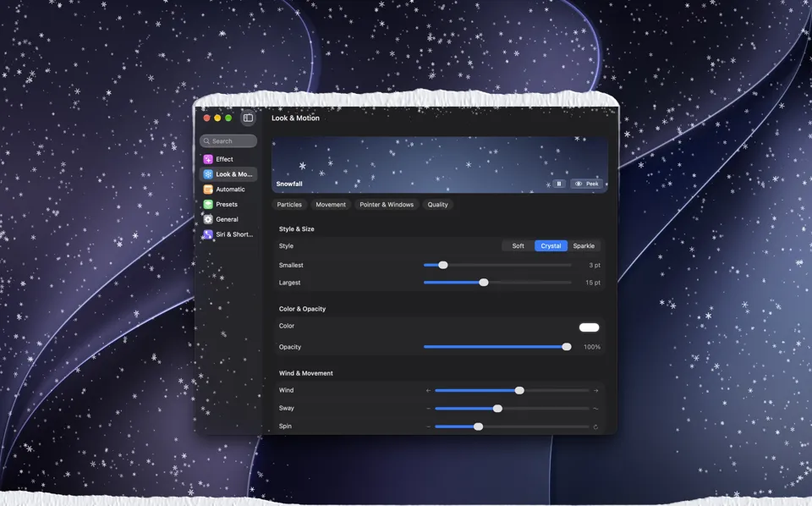Click the Sway slider handle
Screen dimensions: 812x506
497,409
